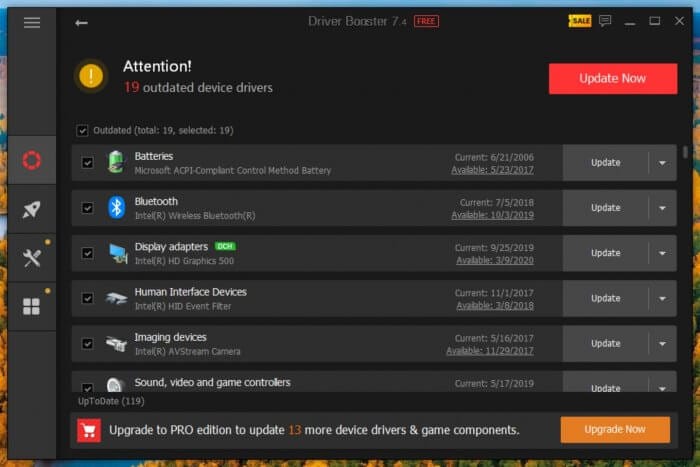This screenshot has width=700, height=467.
Task: Uncheck the Imaging devices checkbox
Action: [x=88, y=344]
